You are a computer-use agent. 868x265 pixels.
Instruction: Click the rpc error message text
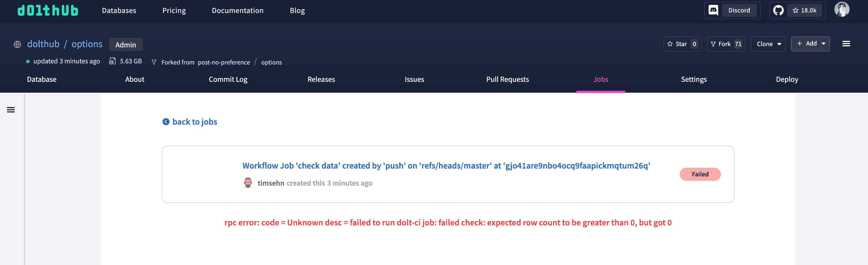tap(448, 222)
